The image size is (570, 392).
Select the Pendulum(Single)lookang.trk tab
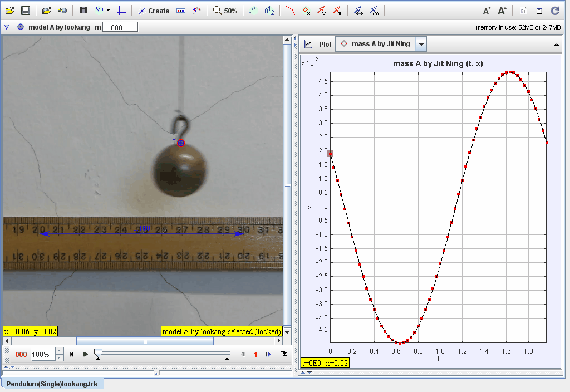click(x=52, y=384)
